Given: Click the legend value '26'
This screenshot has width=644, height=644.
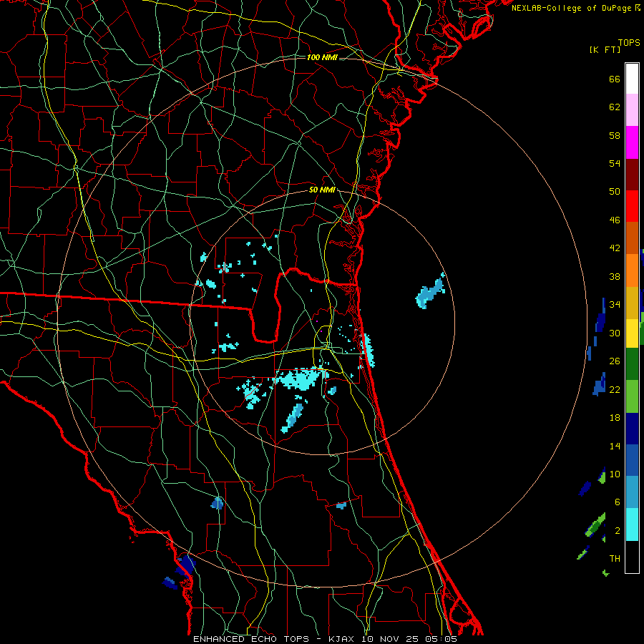Looking at the screenshot, I should tap(615, 361).
